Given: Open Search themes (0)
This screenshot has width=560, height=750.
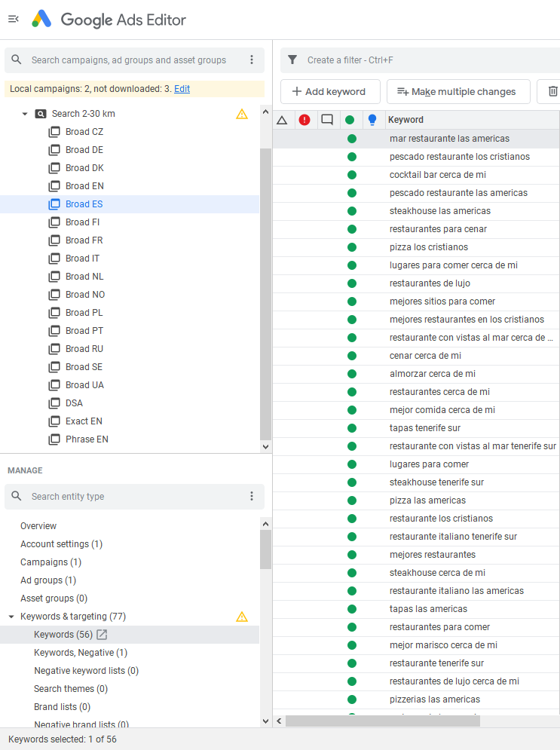Looking at the screenshot, I should pos(71,689).
